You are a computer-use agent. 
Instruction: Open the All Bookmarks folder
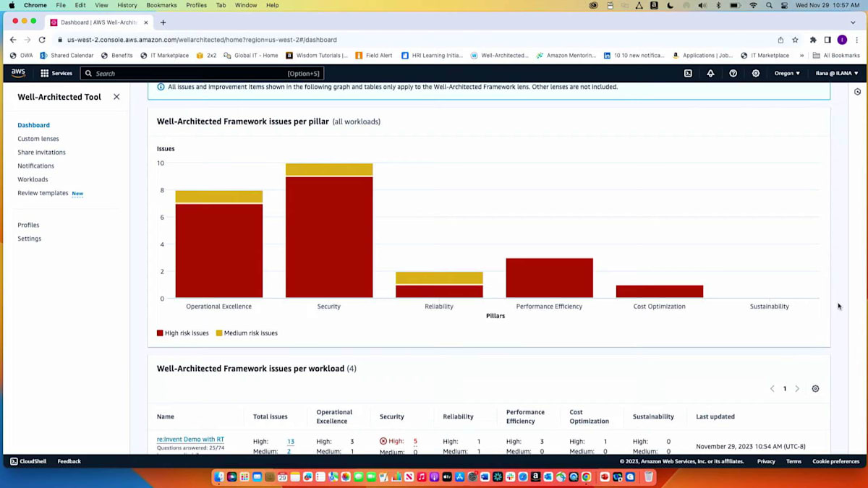pos(836,56)
